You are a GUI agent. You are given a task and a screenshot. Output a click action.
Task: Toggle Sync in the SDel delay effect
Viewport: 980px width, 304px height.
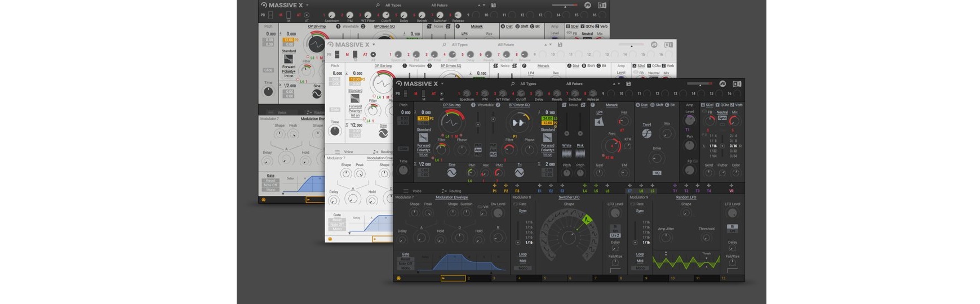[722, 118]
